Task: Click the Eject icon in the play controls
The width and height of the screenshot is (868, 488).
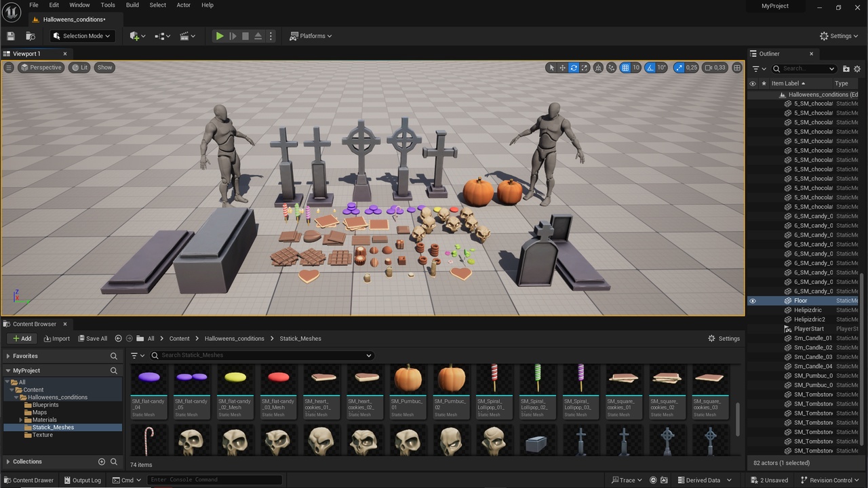Action: [258, 36]
